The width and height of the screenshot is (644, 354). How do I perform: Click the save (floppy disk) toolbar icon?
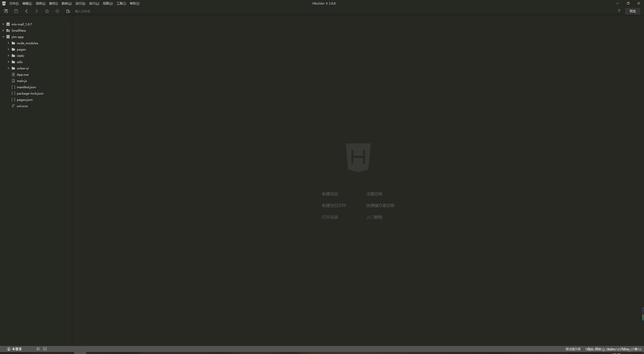point(16,11)
